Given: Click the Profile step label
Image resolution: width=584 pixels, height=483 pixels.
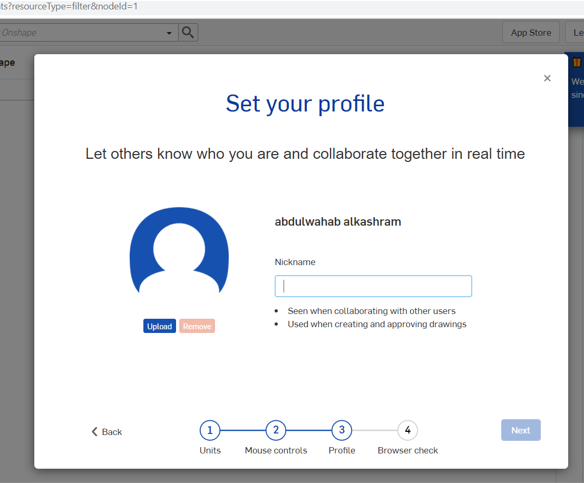Looking at the screenshot, I should point(342,450).
